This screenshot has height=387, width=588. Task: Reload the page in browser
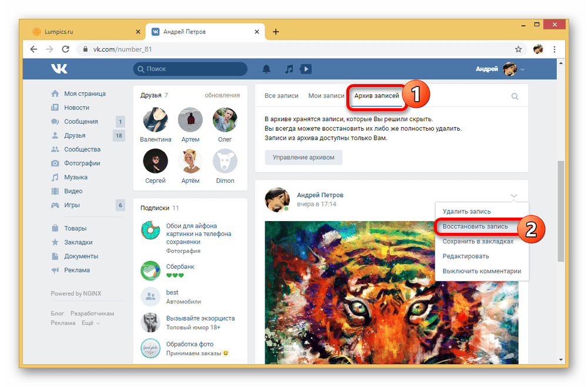pyautogui.click(x=65, y=49)
